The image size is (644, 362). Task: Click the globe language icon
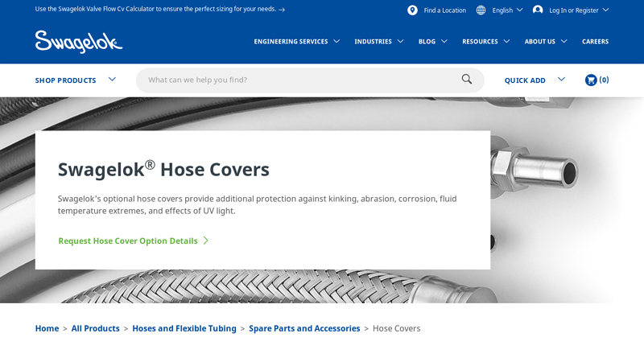pyautogui.click(x=481, y=10)
